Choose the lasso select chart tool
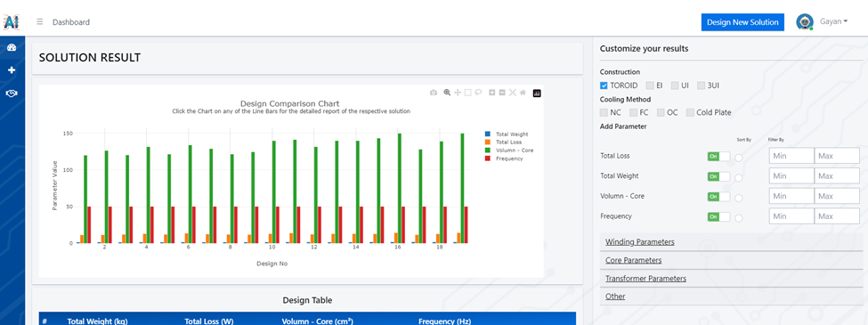 [478, 93]
